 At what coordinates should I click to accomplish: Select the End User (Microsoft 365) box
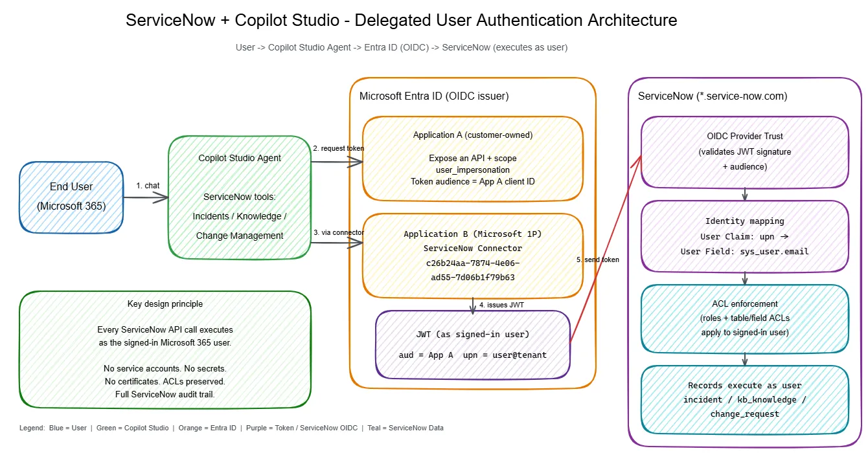[x=71, y=197]
